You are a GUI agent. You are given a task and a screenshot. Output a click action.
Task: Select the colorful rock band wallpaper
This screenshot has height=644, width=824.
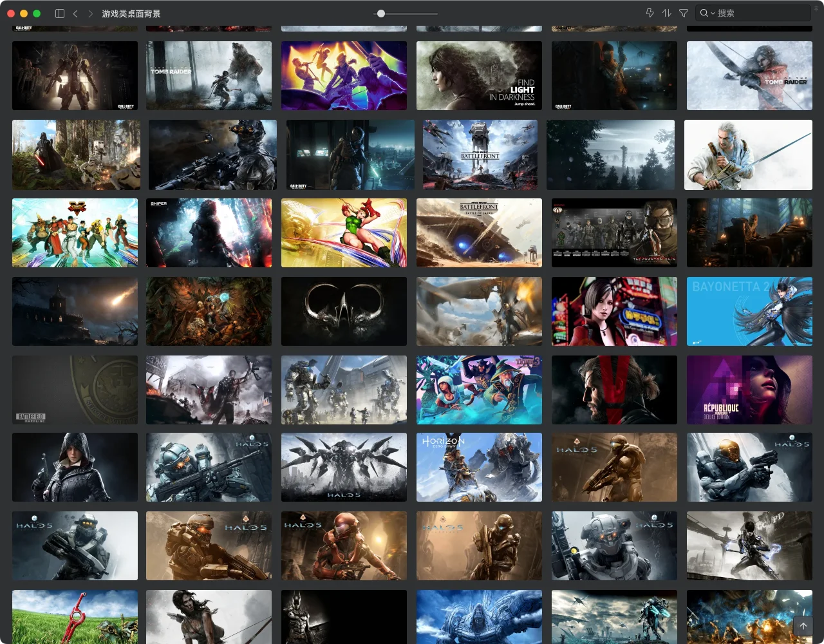344,76
